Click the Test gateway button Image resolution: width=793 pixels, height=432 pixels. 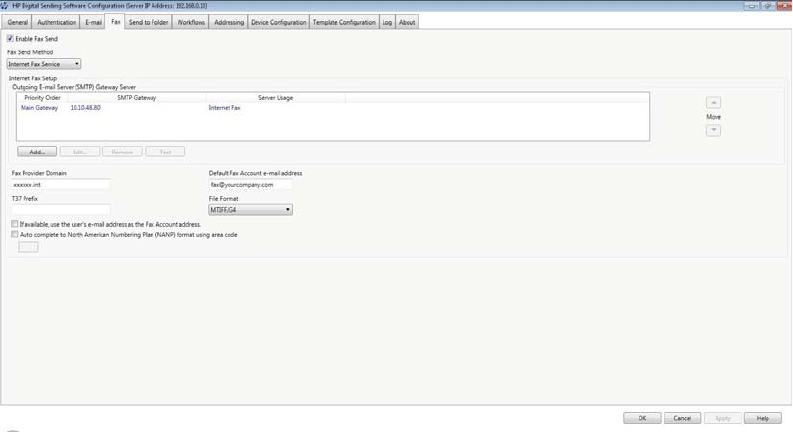click(x=165, y=152)
